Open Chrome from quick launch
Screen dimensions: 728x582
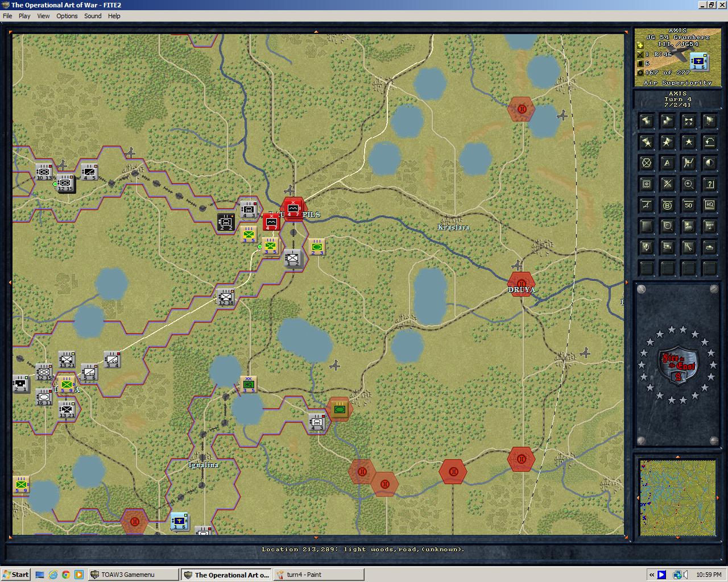pyautogui.click(x=66, y=575)
